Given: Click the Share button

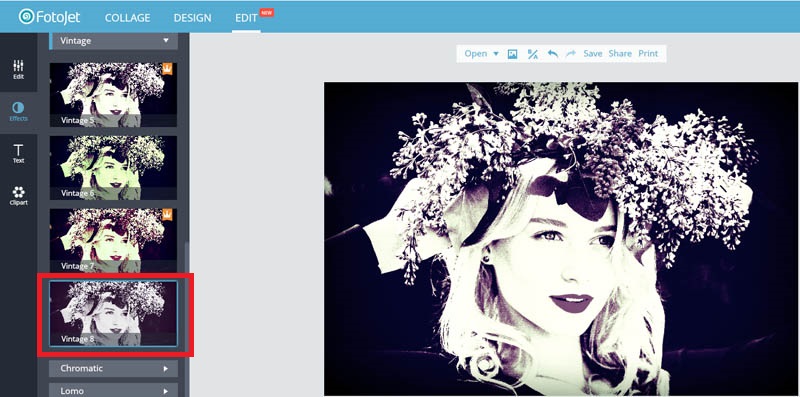Looking at the screenshot, I should click(x=620, y=54).
